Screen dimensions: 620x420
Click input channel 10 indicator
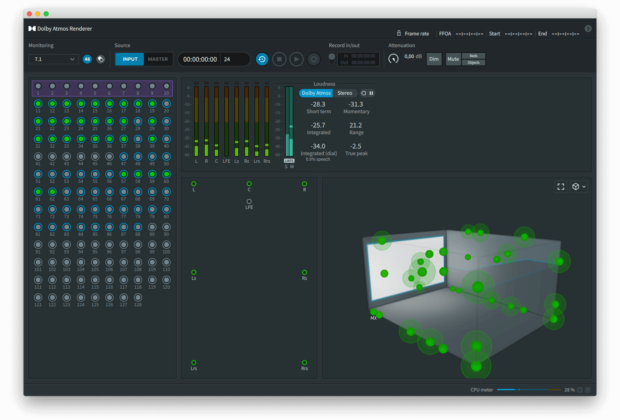tap(166, 86)
